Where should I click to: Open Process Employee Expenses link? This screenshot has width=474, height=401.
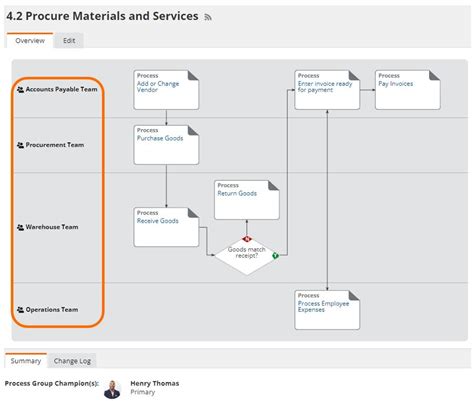323,307
